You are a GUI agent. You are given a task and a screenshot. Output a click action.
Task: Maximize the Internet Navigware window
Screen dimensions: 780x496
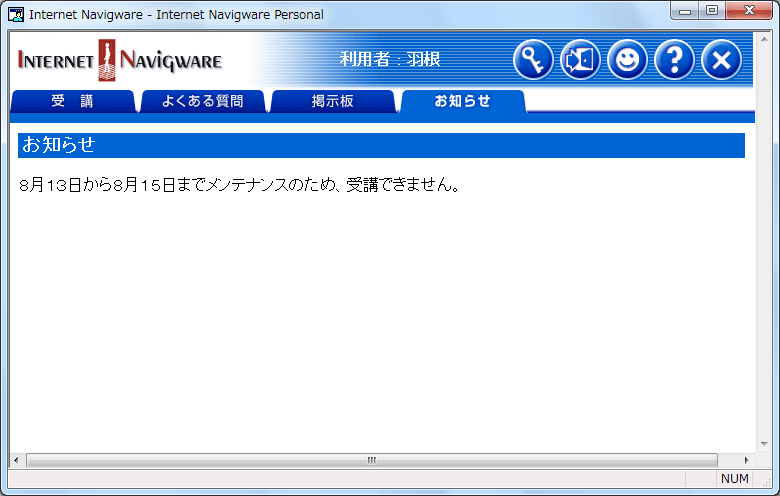[712, 10]
